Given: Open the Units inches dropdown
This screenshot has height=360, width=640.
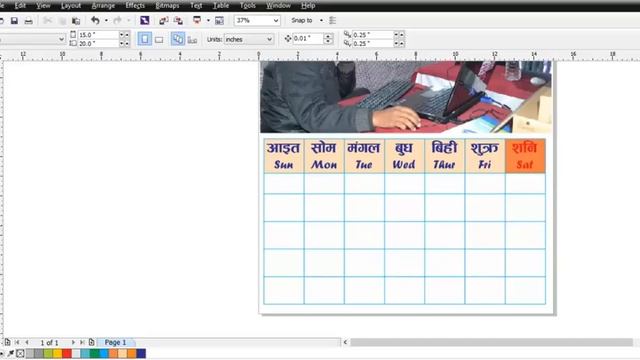Looking at the screenshot, I should (x=269, y=39).
